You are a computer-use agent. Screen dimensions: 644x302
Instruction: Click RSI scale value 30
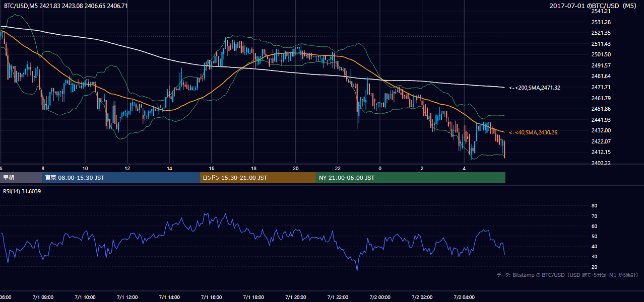(x=594, y=257)
